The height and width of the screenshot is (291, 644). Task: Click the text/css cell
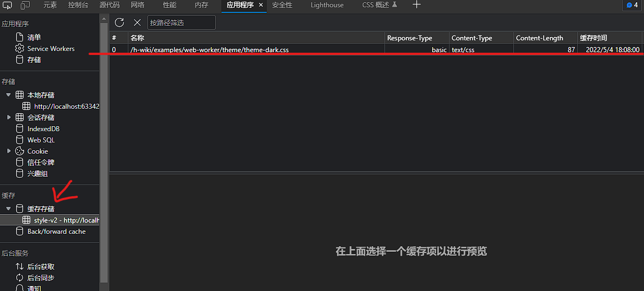click(x=481, y=50)
